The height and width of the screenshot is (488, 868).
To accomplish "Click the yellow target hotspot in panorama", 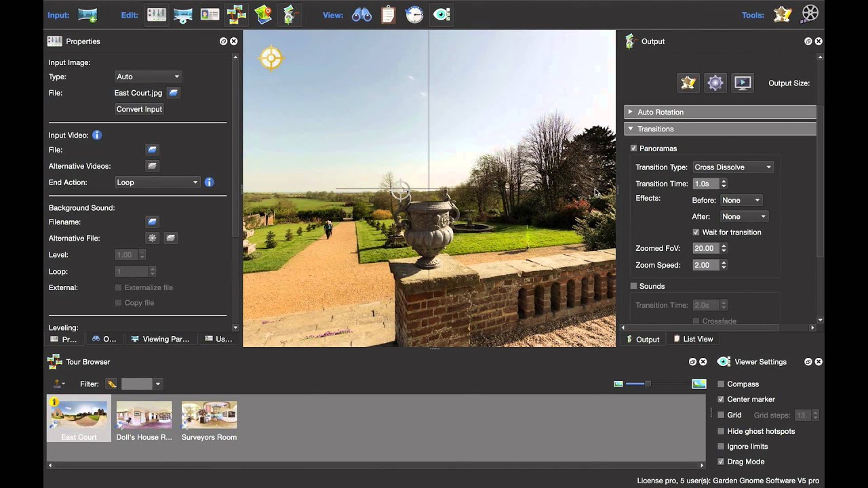I will click(271, 58).
